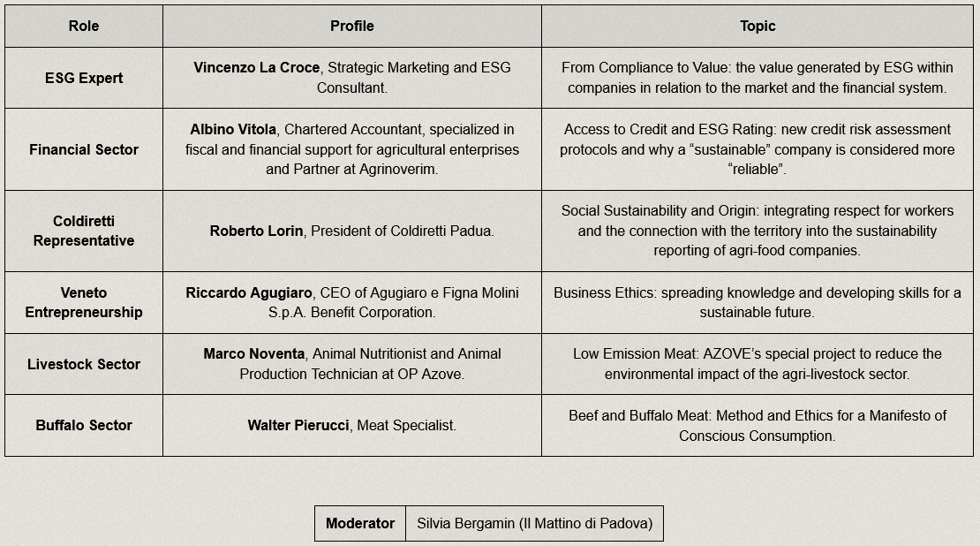Screen dimensions: 980x546
Task: Select the Veneto Entrepreneurship role cell
Action: [84, 303]
